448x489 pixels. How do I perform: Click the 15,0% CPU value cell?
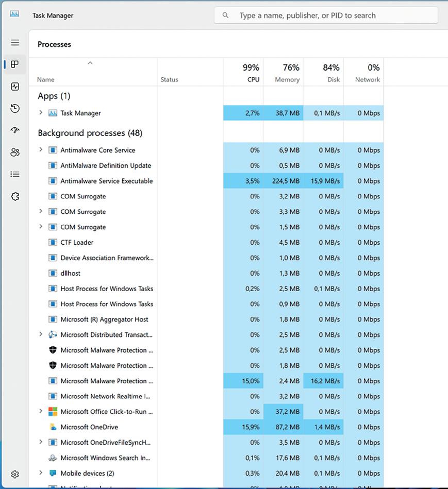pos(243,381)
